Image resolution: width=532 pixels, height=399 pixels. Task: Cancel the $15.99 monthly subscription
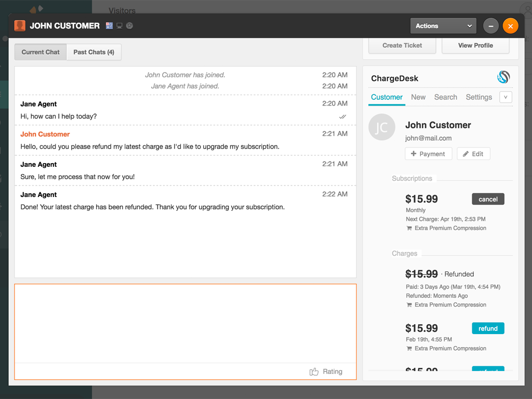point(488,199)
